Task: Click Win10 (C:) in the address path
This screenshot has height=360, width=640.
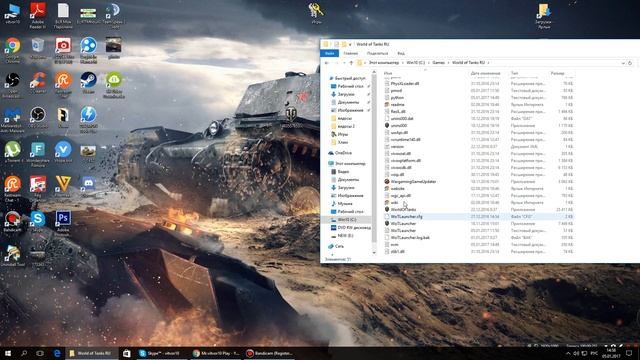Action: click(x=416, y=63)
